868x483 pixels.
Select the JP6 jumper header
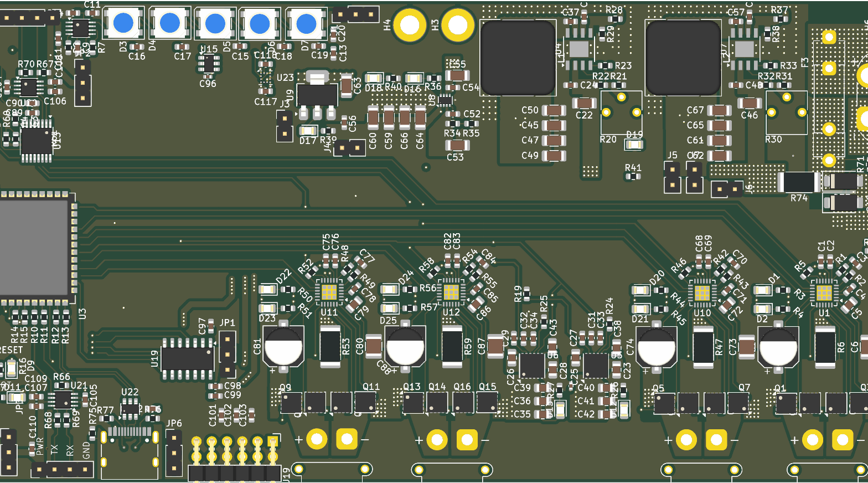[x=174, y=453]
